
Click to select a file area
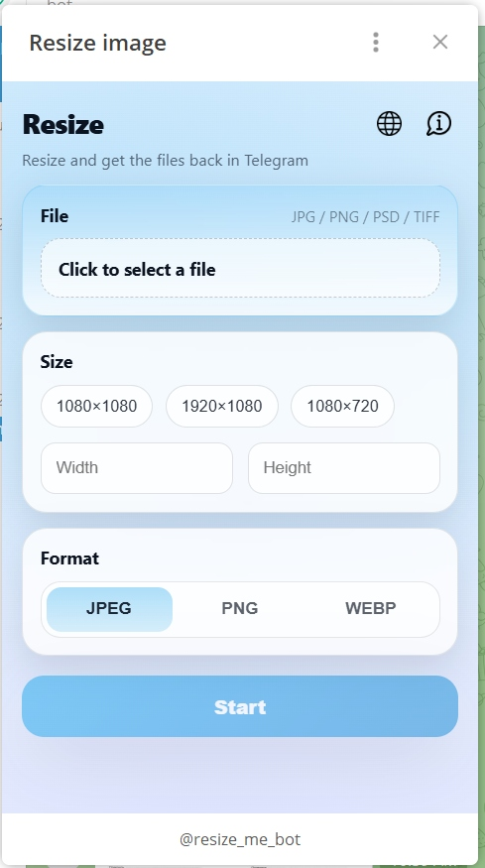(x=240, y=269)
